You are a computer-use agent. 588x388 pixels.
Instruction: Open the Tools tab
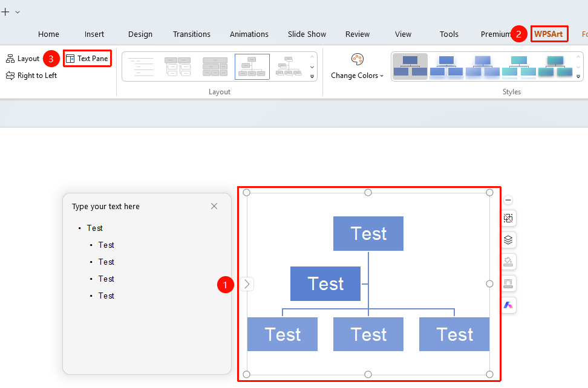point(449,34)
